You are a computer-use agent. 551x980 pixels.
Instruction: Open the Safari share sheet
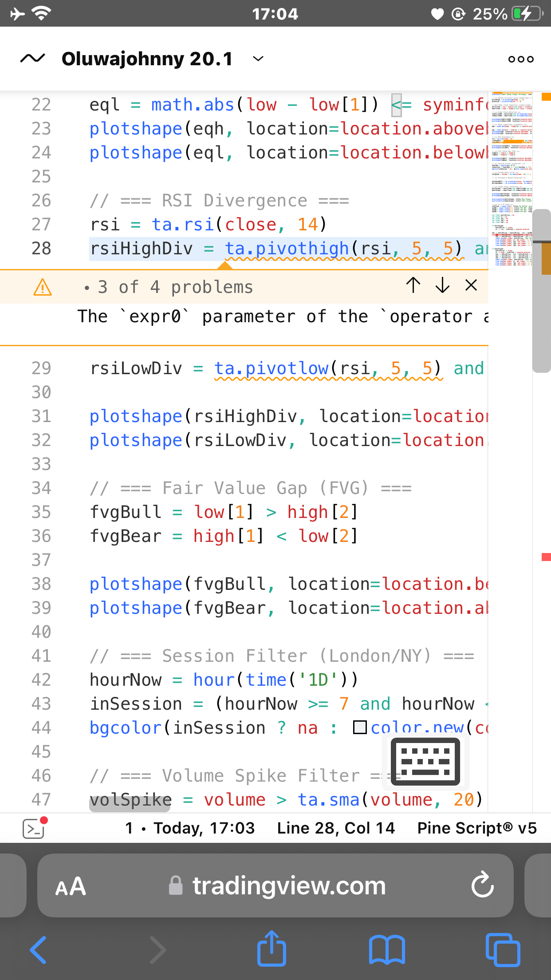272,948
